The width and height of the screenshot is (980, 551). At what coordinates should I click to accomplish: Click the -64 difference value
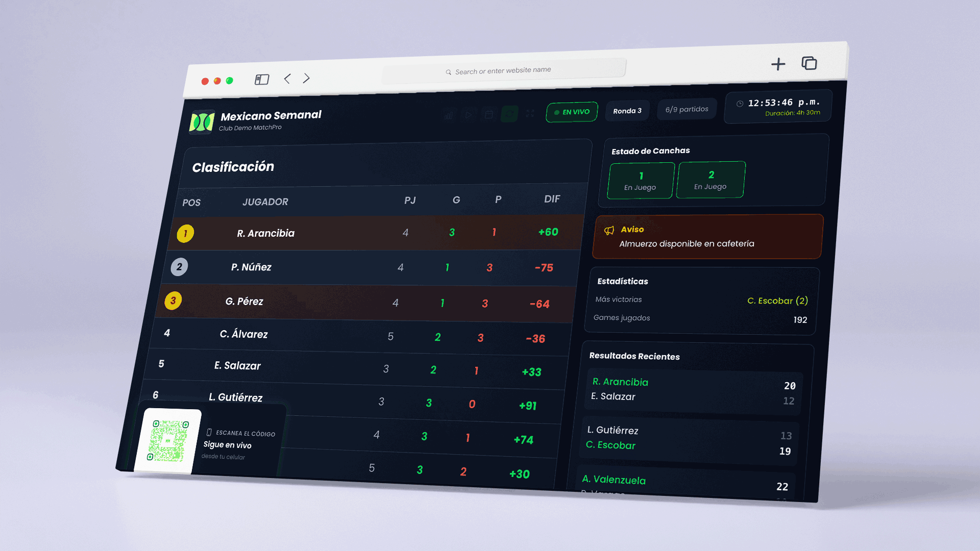[540, 304]
